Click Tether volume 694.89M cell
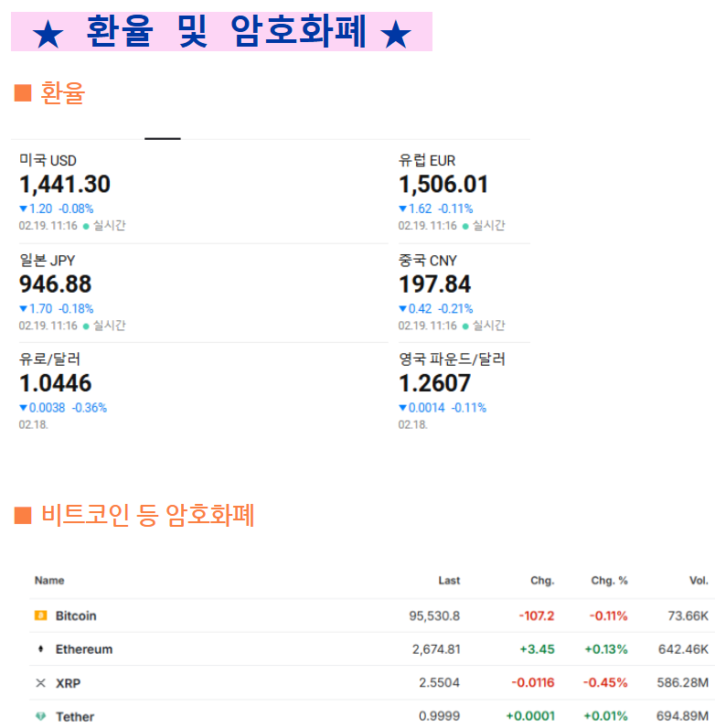 682,716
